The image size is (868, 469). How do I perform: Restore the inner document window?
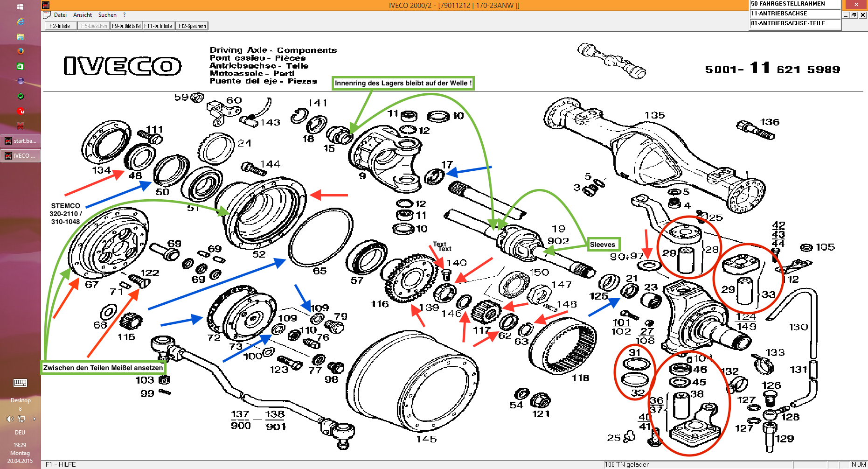click(854, 15)
